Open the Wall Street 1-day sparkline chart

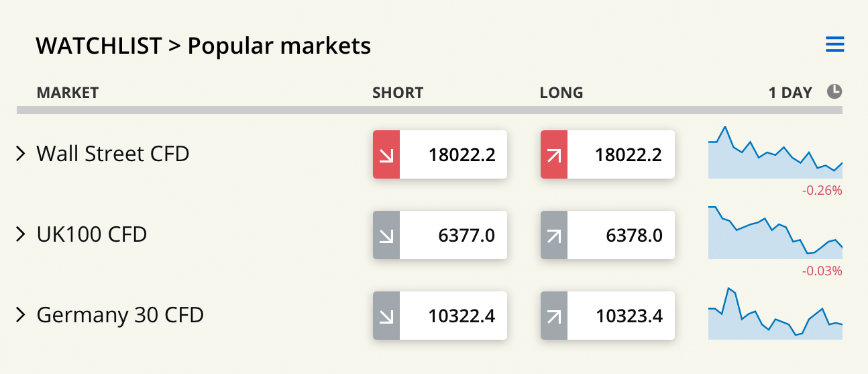pyautogui.click(x=775, y=154)
